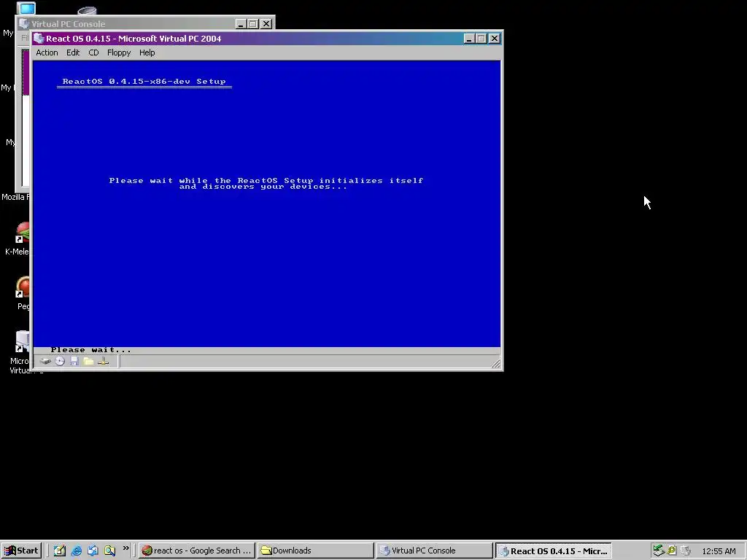
Task: Click the network adapter status icon
Action: click(104, 362)
